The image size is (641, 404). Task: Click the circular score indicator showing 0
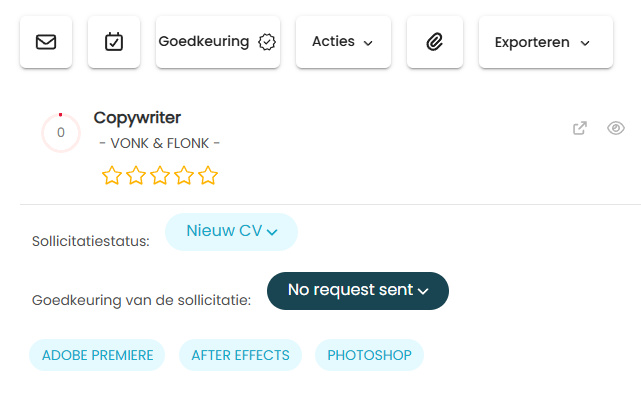61,132
